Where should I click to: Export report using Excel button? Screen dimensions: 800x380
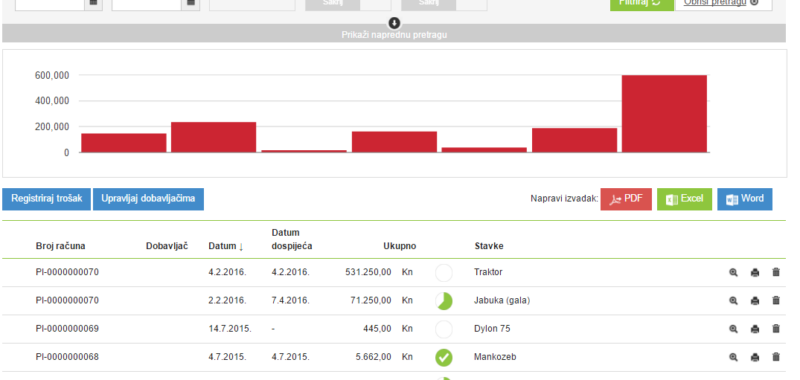(x=684, y=199)
